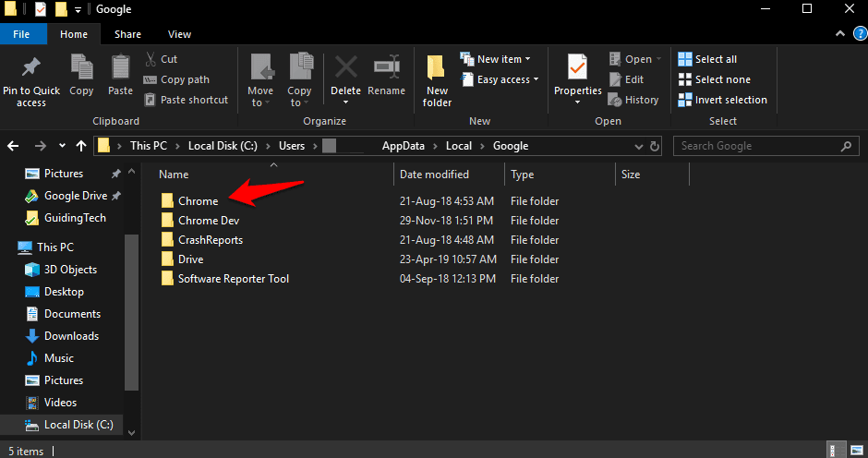The width and height of the screenshot is (868, 458).
Task: Switch to the View tab
Action: click(179, 34)
